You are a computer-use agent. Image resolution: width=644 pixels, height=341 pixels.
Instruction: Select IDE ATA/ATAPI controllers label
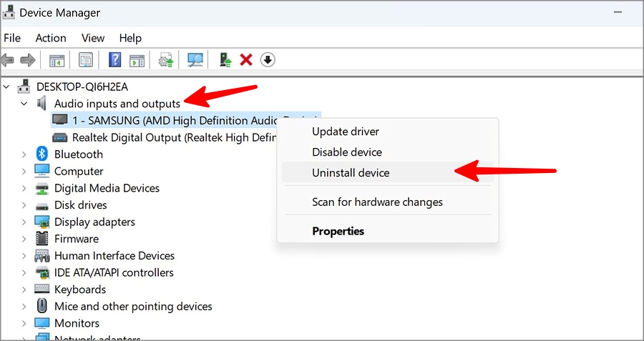pyautogui.click(x=114, y=272)
